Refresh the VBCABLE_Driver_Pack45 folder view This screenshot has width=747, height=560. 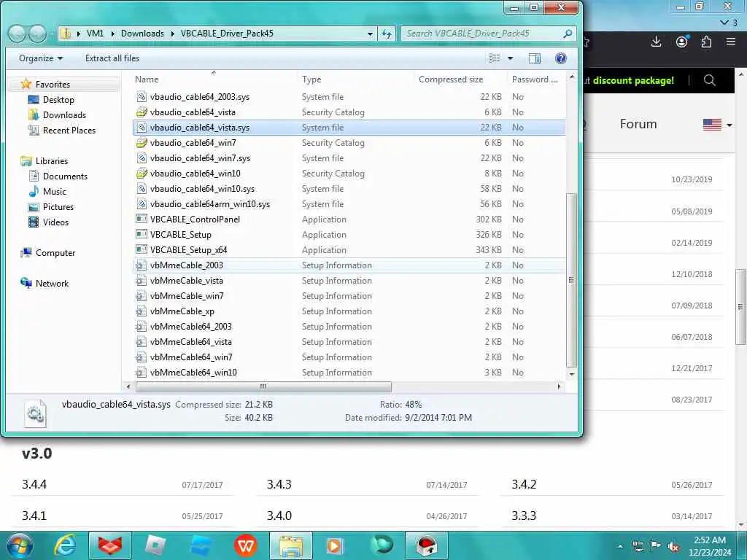(387, 34)
